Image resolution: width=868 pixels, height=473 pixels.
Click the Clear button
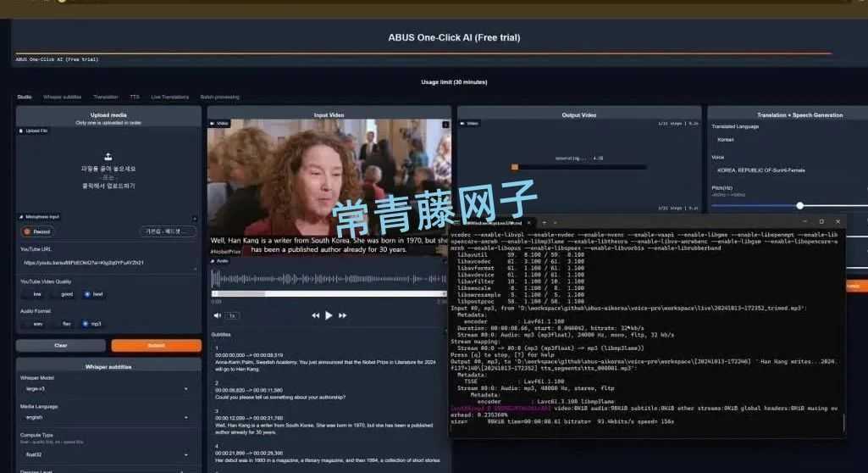(x=60, y=346)
